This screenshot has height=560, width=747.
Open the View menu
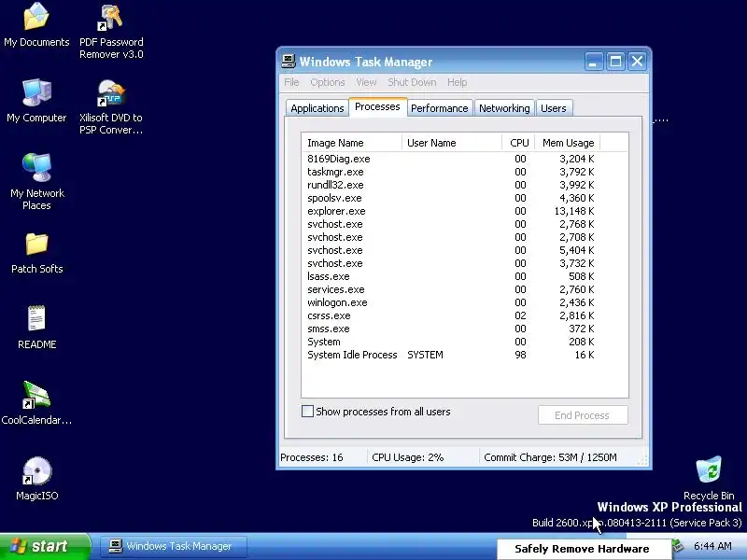tap(366, 82)
